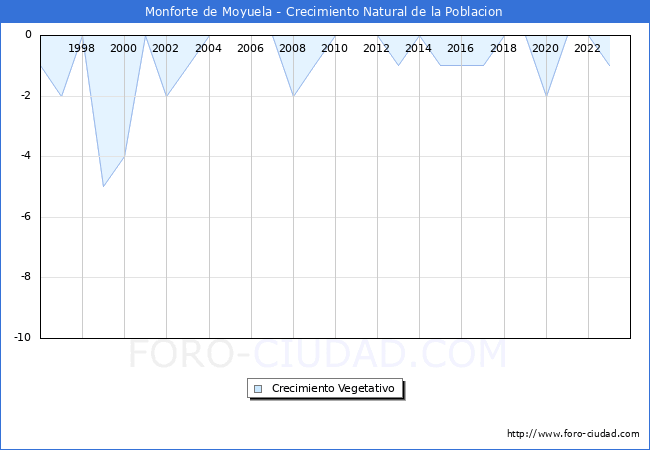Click the 2014 x-axis year label
Screen dimensions: 650x450
point(418,48)
